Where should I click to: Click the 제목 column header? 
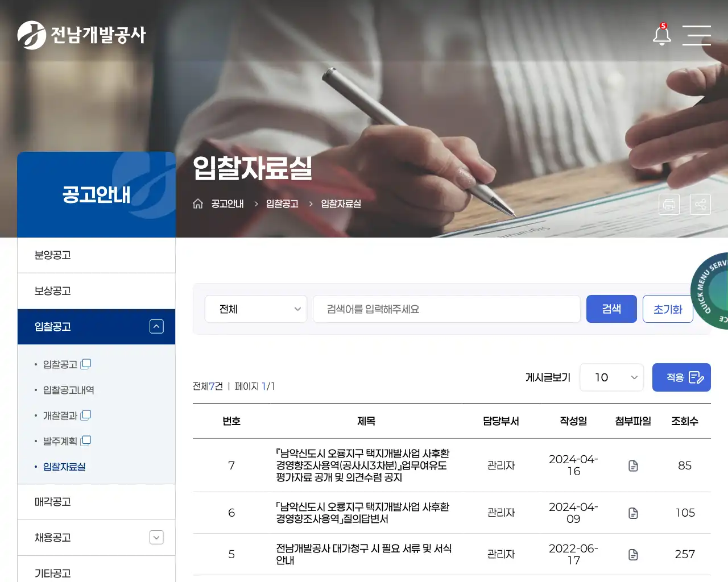point(366,421)
